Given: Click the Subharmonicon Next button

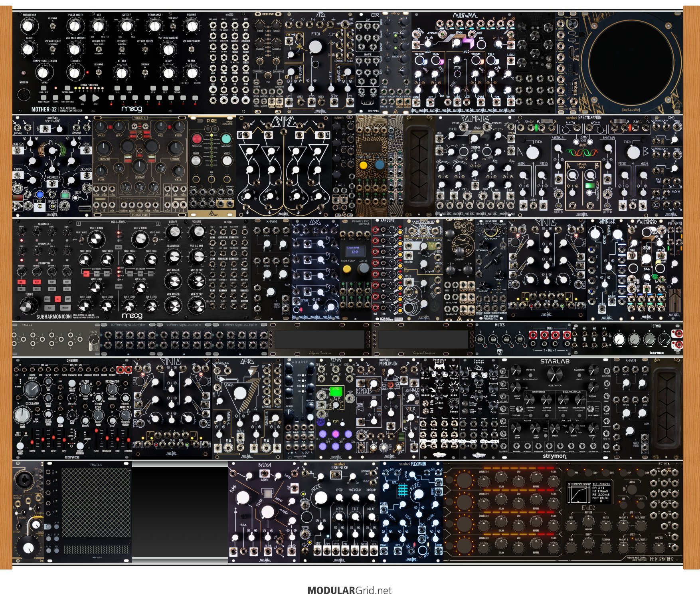Looking at the screenshot, I should pyautogui.click(x=68, y=299).
